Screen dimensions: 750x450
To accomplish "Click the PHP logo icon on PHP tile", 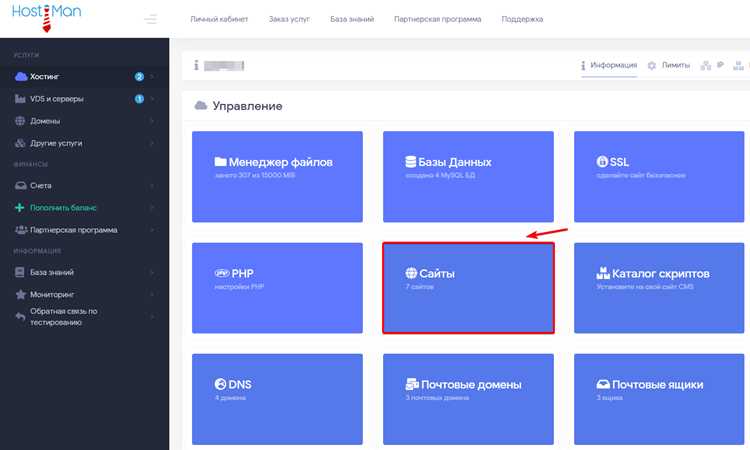I will 222,273.
